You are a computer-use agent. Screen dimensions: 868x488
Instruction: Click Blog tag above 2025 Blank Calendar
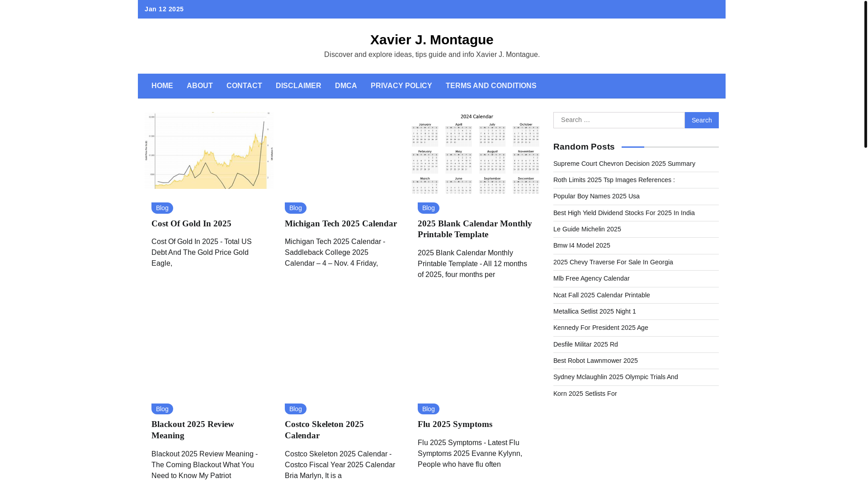pyautogui.click(x=429, y=208)
